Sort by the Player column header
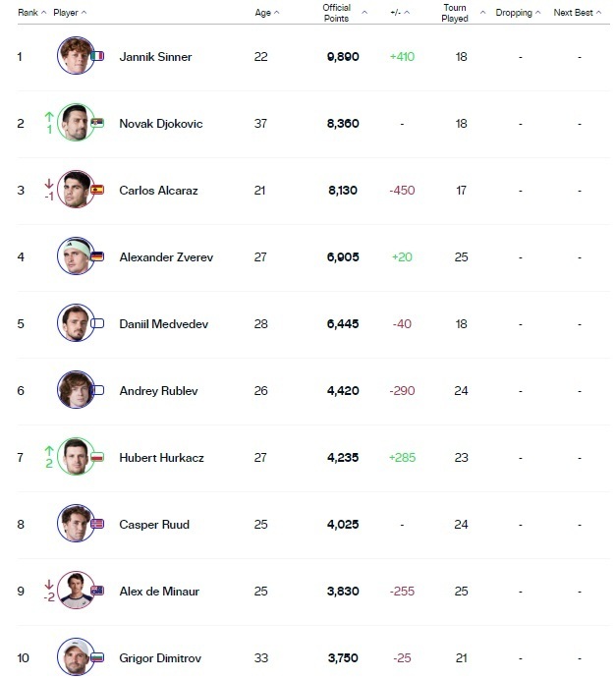This screenshot has width=616, height=679. pos(69,13)
